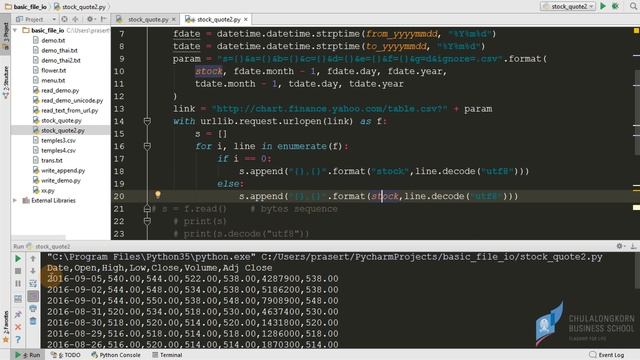Close the stock_quote.py tab

(x=174, y=19)
